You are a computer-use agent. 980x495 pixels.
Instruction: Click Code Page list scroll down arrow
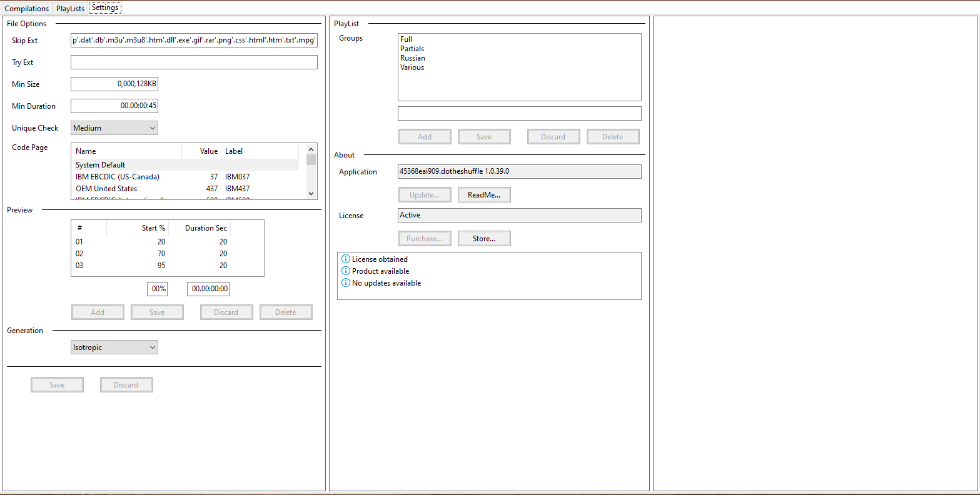click(x=311, y=194)
